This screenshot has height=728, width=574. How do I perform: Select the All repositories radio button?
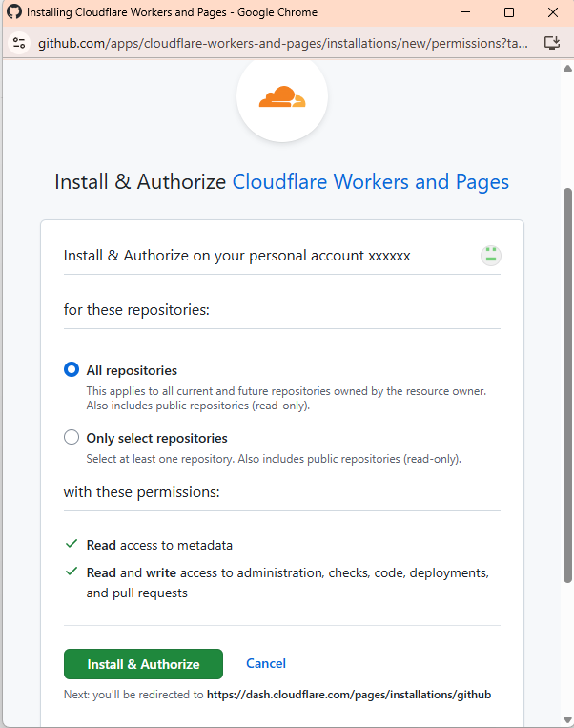click(72, 369)
